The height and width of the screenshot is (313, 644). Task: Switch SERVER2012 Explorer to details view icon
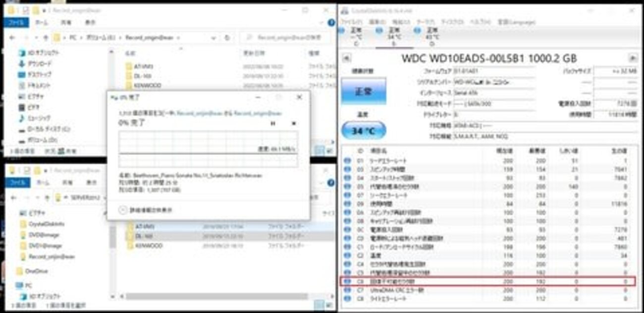pos(319,304)
